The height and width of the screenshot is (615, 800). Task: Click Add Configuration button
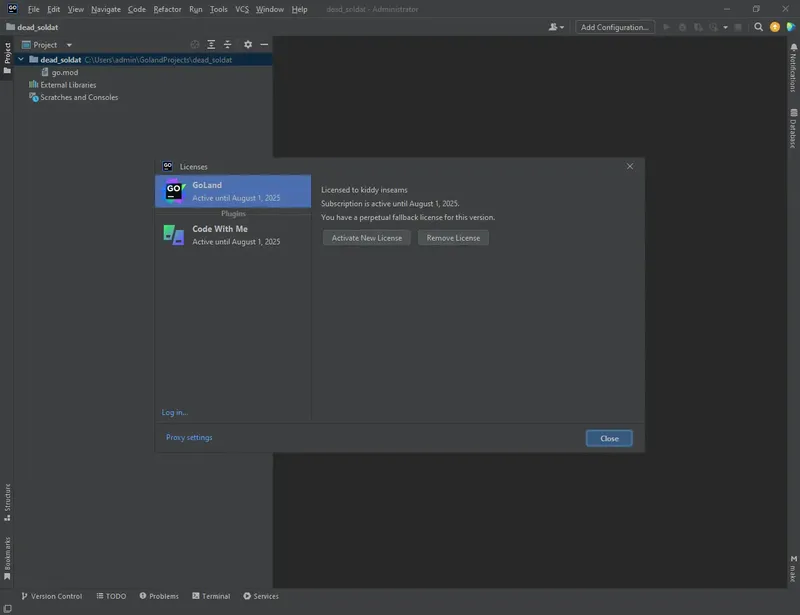(x=615, y=27)
